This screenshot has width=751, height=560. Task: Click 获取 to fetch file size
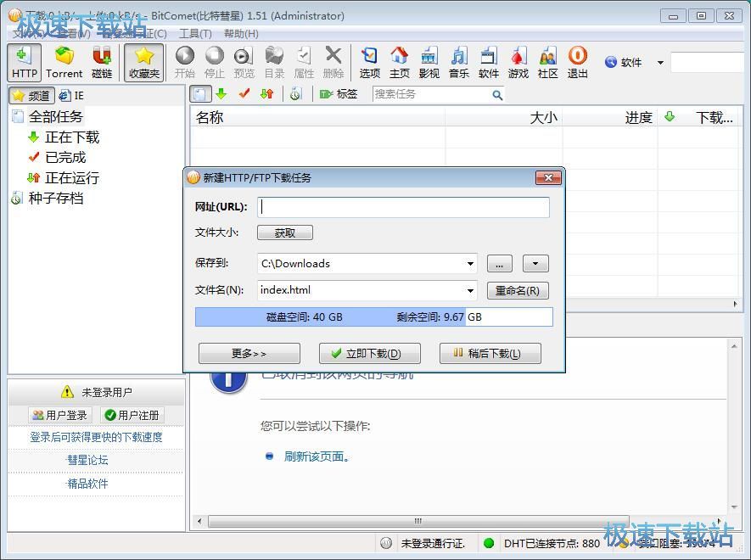(285, 232)
